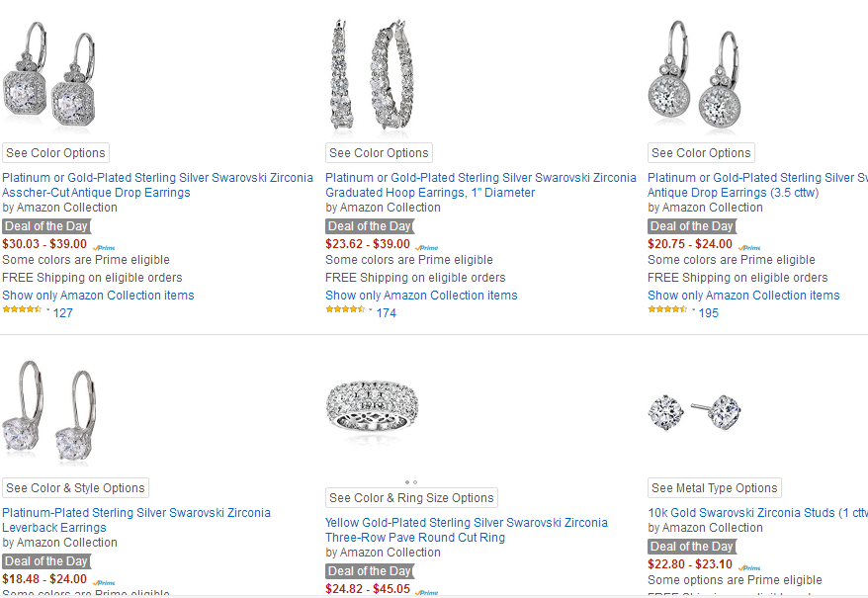Open See Metal Type Options

point(715,488)
